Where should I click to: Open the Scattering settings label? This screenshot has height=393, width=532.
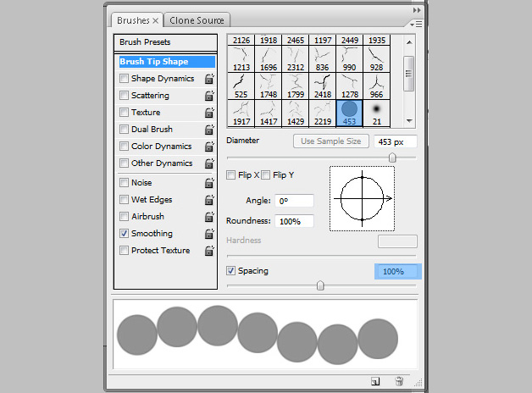(150, 96)
